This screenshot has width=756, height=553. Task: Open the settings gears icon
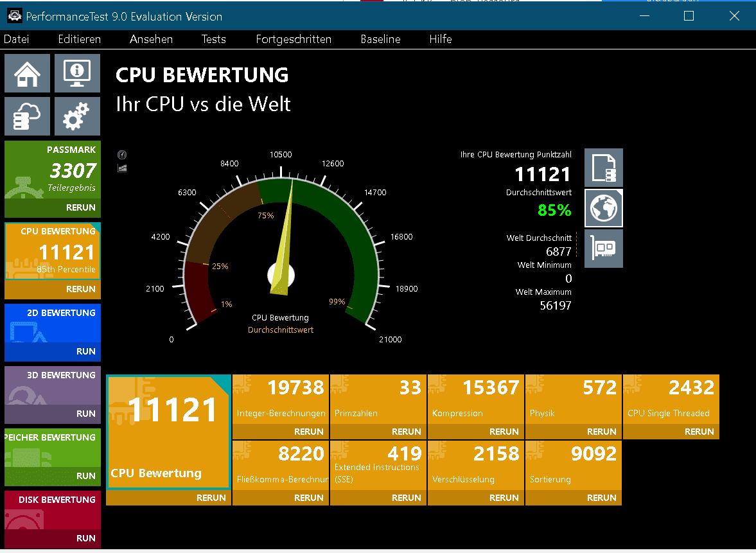pos(77,116)
